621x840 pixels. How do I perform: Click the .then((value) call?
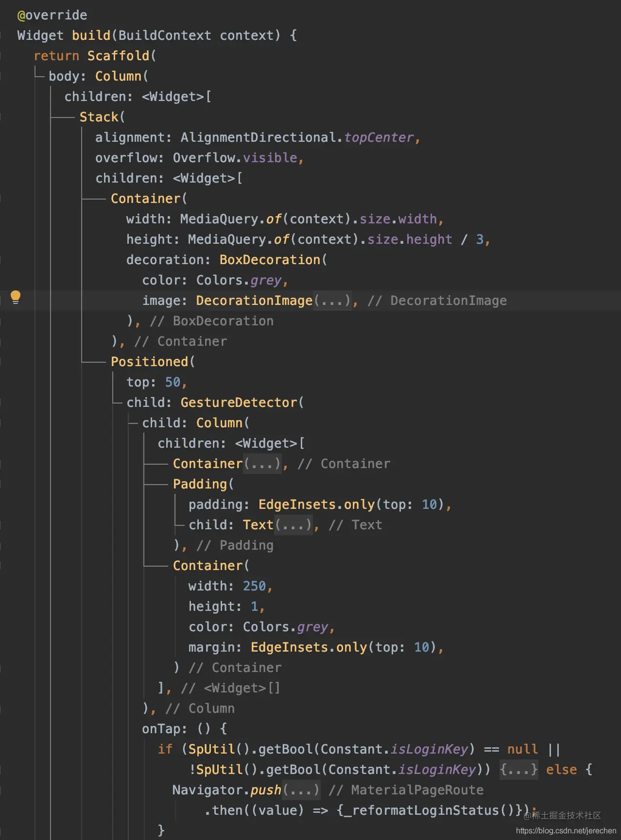[x=255, y=810]
